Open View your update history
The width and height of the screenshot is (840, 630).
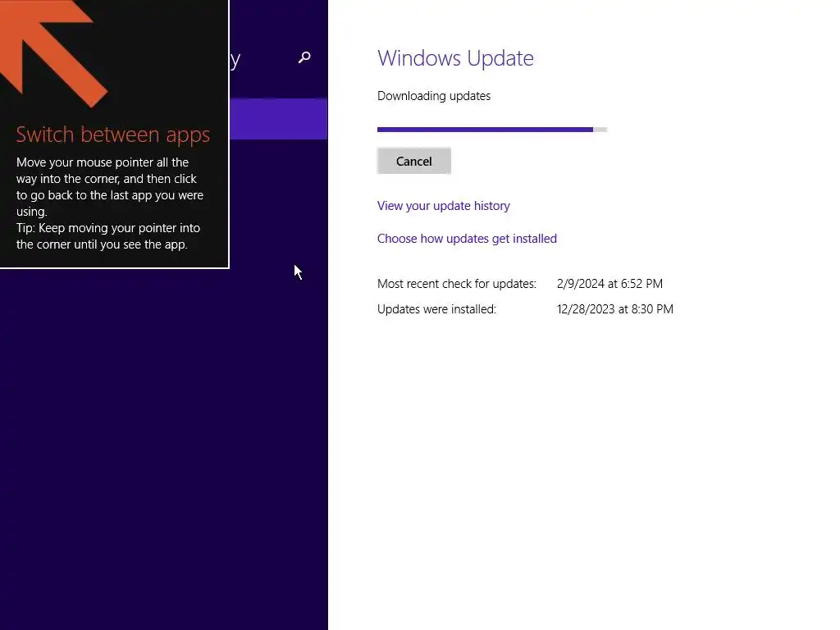pyautogui.click(x=443, y=206)
